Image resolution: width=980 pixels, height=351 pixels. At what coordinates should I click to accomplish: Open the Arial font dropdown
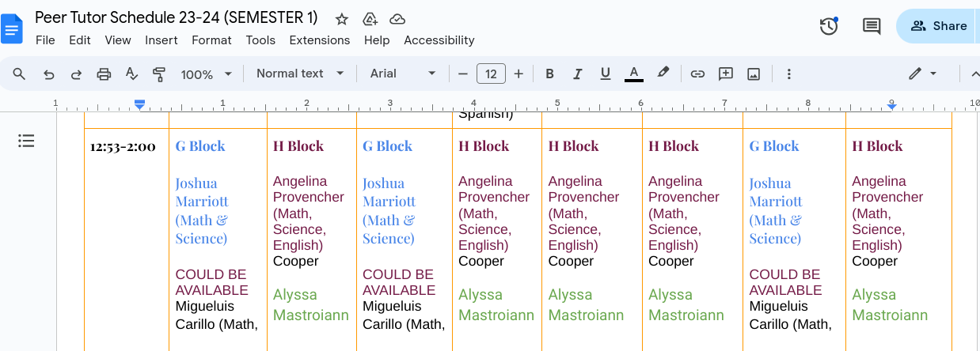pos(402,74)
